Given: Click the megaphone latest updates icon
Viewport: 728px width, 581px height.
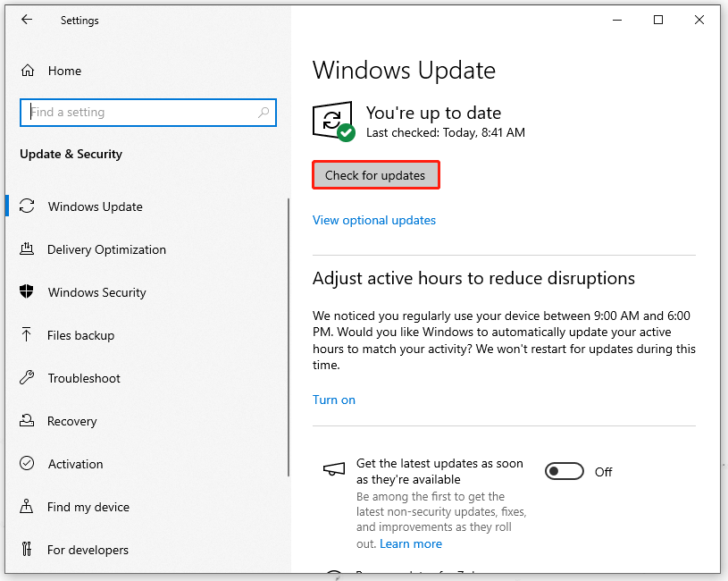Looking at the screenshot, I should pos(334,469).
